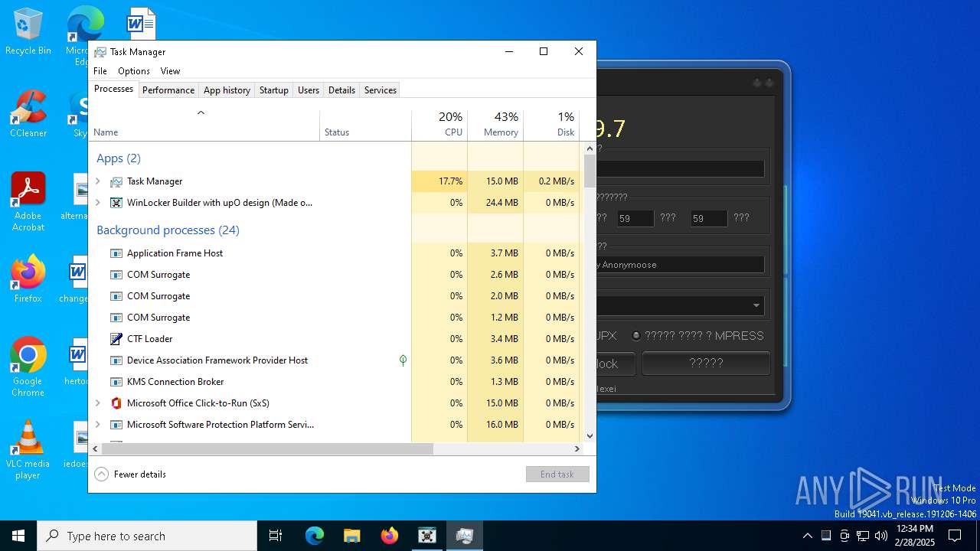Open the notification center icon
The width and height of the screenshot is (980, 551).
click(955, 536)
